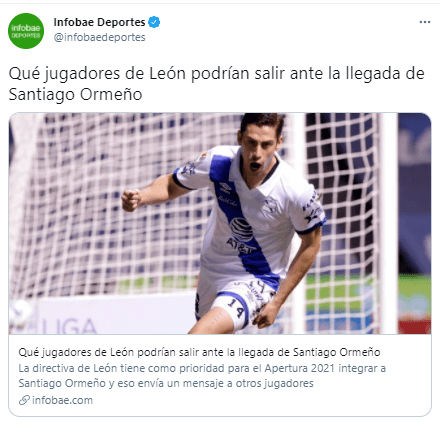Click the second description line mentioning otros jugadores
Image resolution: width=440 pixels, height=425 pixels.
(166, 383)
